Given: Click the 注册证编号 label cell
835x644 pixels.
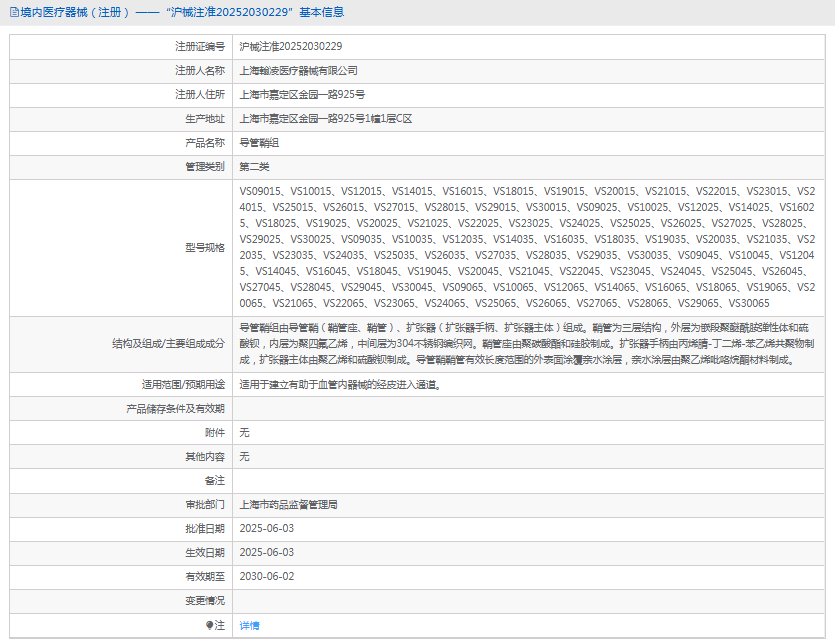Looking at the screenshot, I should [200, 46].
